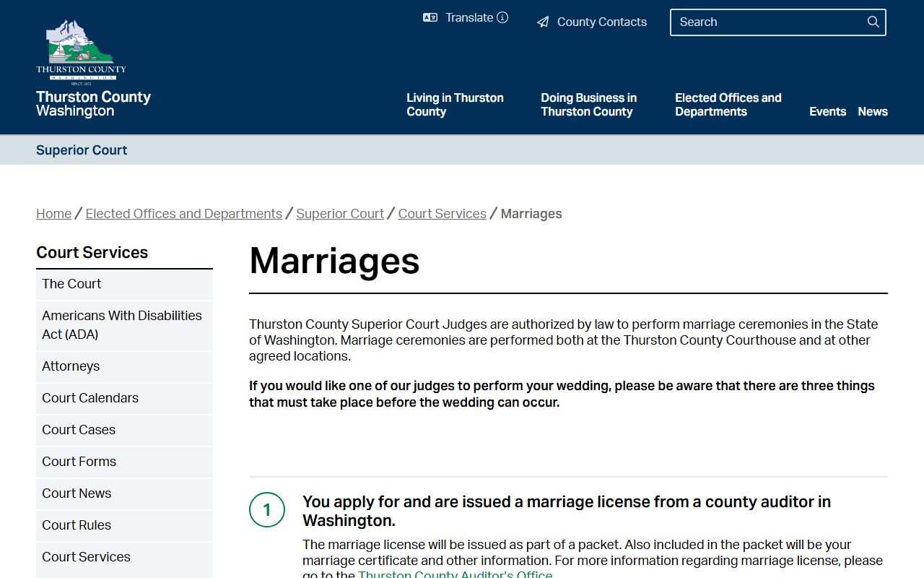This screenshot has height=578, width=924.
Task: Click the Translate language icon
Action: pos(430,17)
